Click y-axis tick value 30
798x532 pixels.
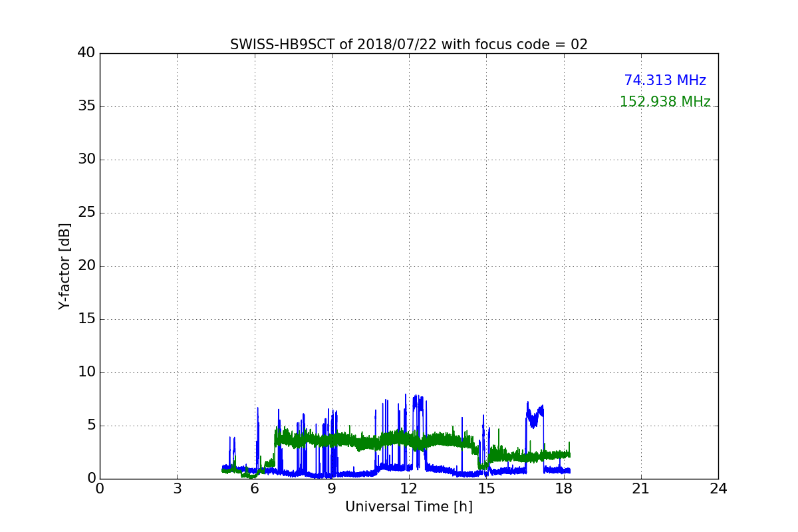pos(86,160)
